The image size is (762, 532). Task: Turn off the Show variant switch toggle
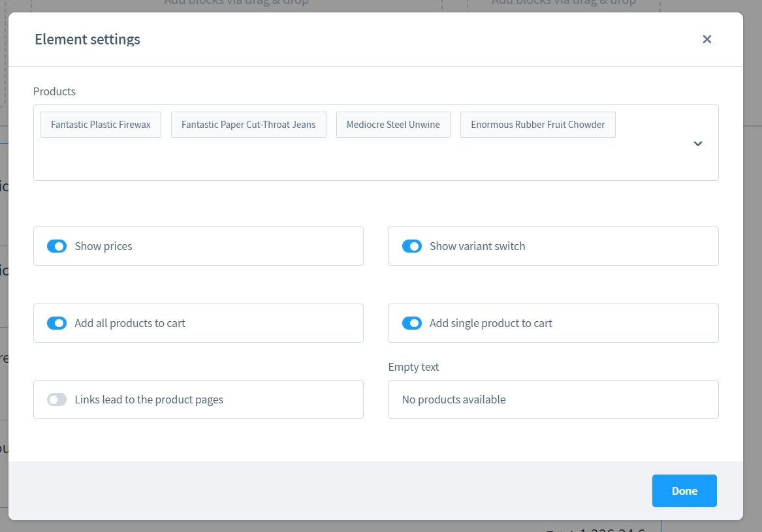click(x=411, y=246)
